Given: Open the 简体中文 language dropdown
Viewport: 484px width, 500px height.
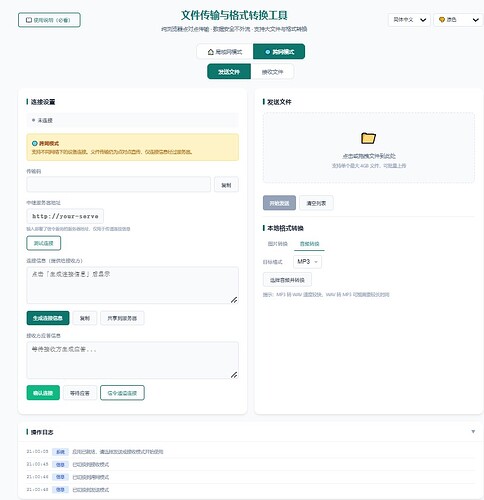Looking at the screenshot, I should (x=409, y=20).
